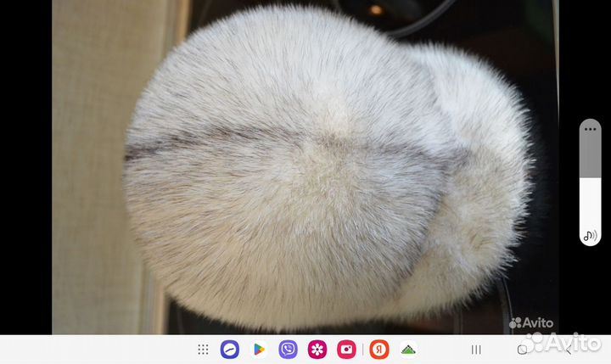
Task: Tap the Home navigation button
Action: [522, 350]
